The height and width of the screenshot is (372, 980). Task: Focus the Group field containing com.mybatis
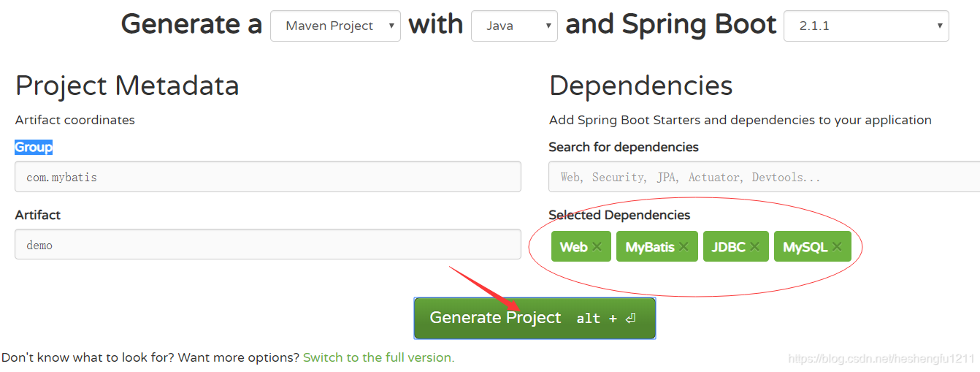(268, 177)
